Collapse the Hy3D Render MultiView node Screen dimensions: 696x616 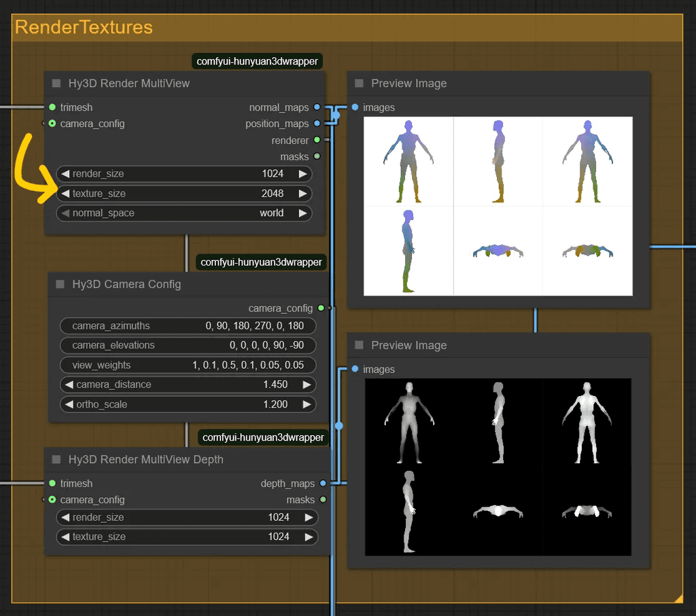55,83
